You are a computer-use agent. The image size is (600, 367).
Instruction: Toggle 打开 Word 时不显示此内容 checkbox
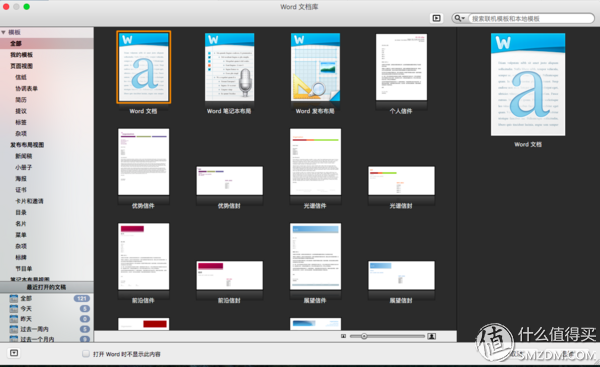click(86, 354)
